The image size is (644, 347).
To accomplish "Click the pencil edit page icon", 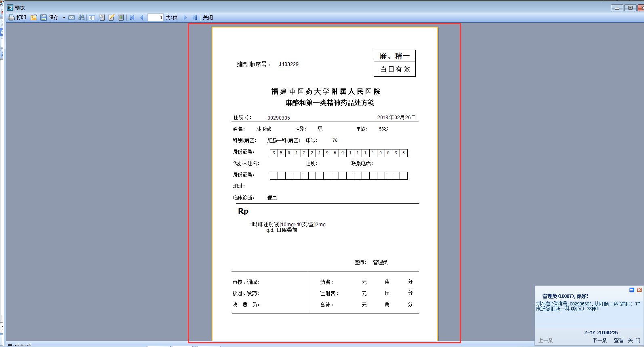I will click(x=112, y=17).
